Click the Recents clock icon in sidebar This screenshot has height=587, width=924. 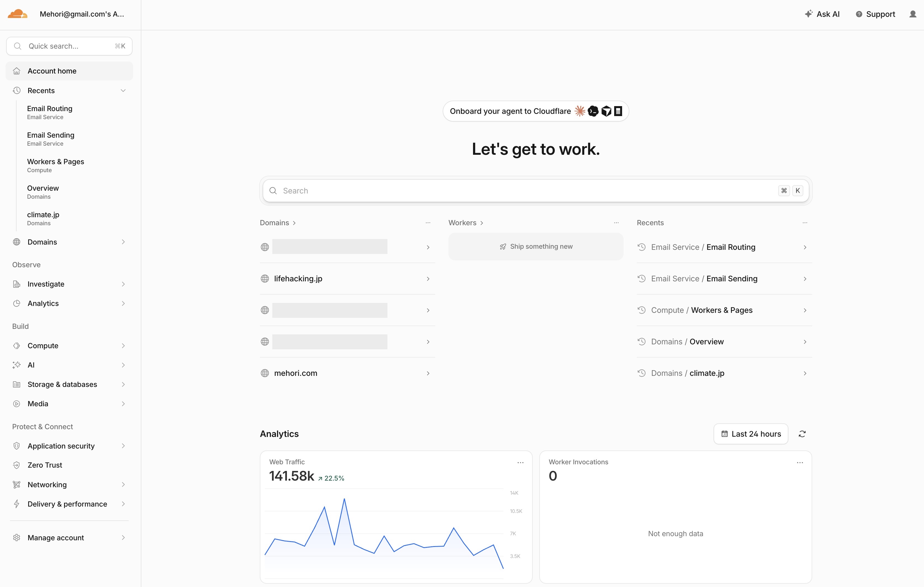pyautogui.click(x=17, y=91)
